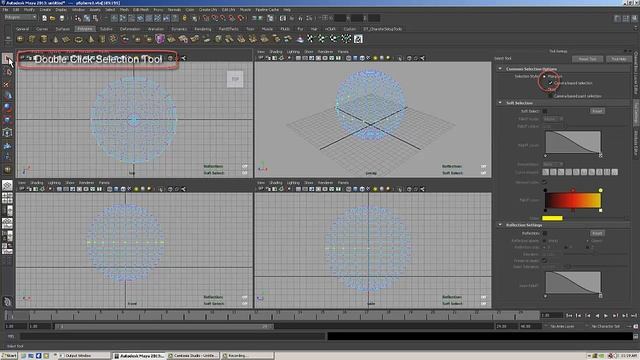
Task: Enable the Soft Select checkbox
Action: coord(544,111)
